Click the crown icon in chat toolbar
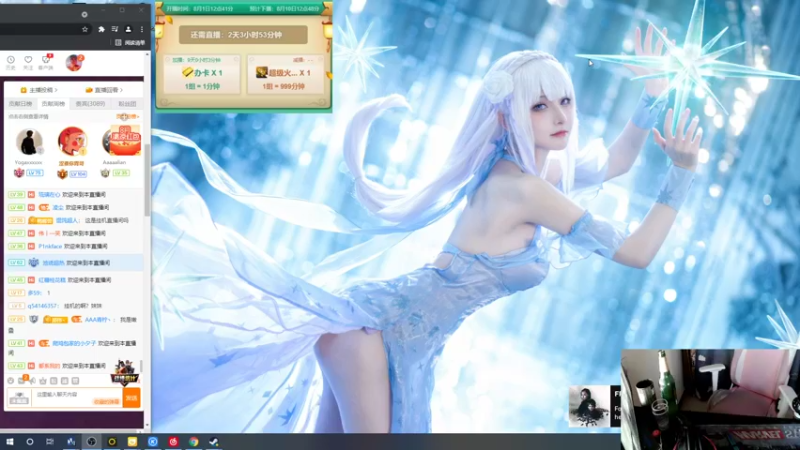 click(43, 381)
